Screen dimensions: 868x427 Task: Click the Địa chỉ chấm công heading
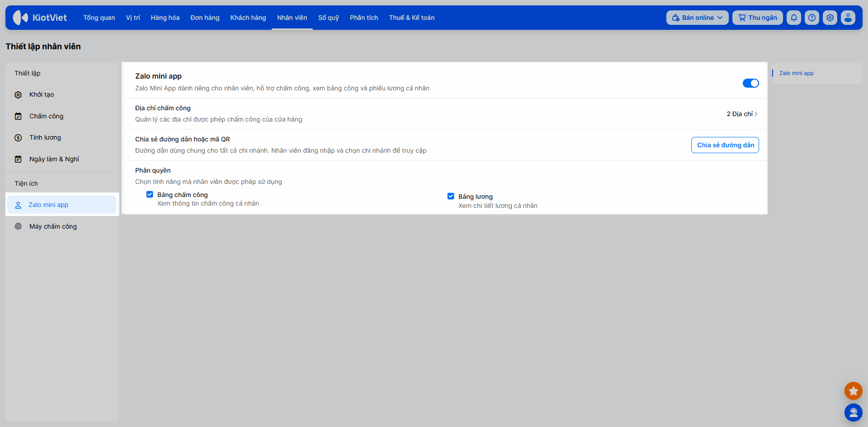coord(163,108)
